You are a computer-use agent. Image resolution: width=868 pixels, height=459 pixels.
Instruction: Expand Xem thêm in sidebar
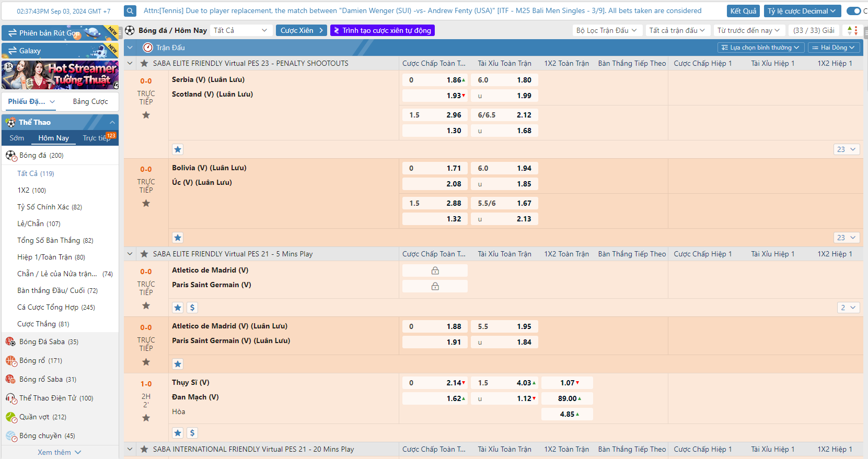pos(60,452)
